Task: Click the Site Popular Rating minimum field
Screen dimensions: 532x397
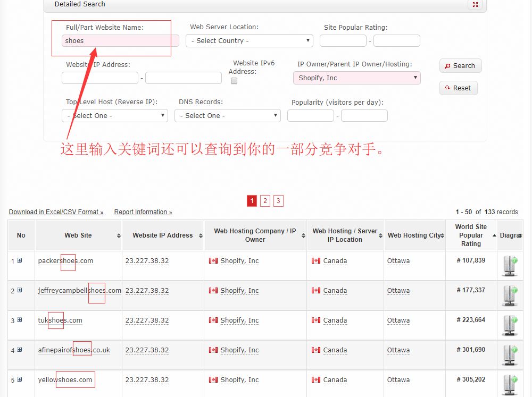Action: [x=343, y=41]
